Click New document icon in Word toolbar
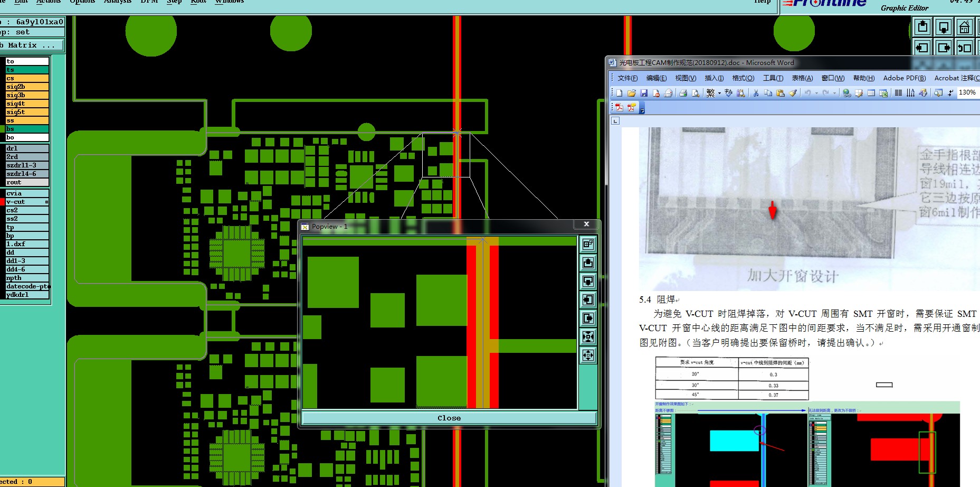 pos(620,93)
